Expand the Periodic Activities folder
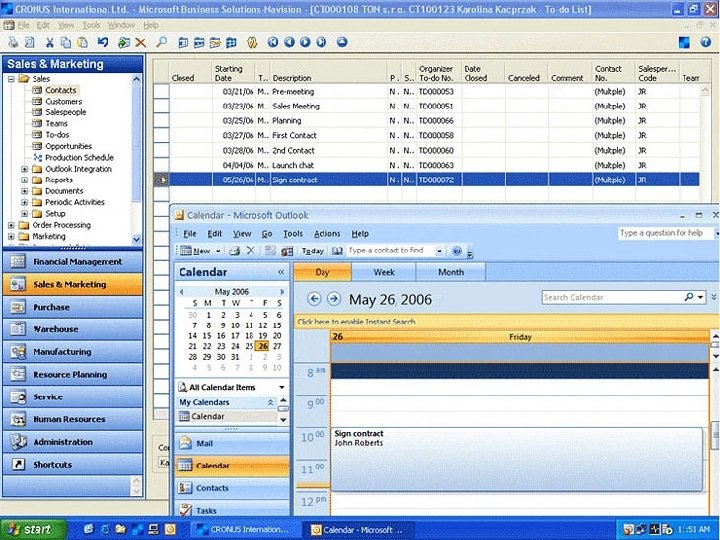Screen dimensions: 720x540 pyautogui.click(x=24, y=202)
